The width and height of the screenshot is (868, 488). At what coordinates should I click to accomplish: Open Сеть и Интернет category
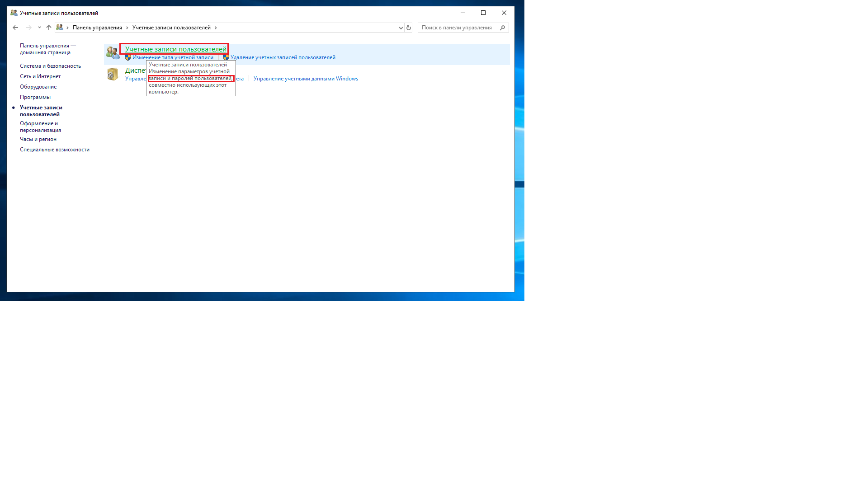pyautogui.click(x=40, y=76)
